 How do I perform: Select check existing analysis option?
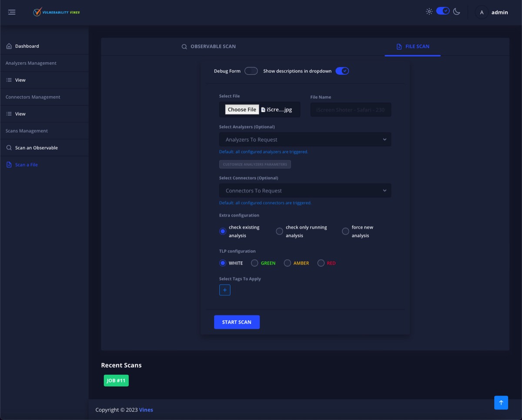click(223, 231)
